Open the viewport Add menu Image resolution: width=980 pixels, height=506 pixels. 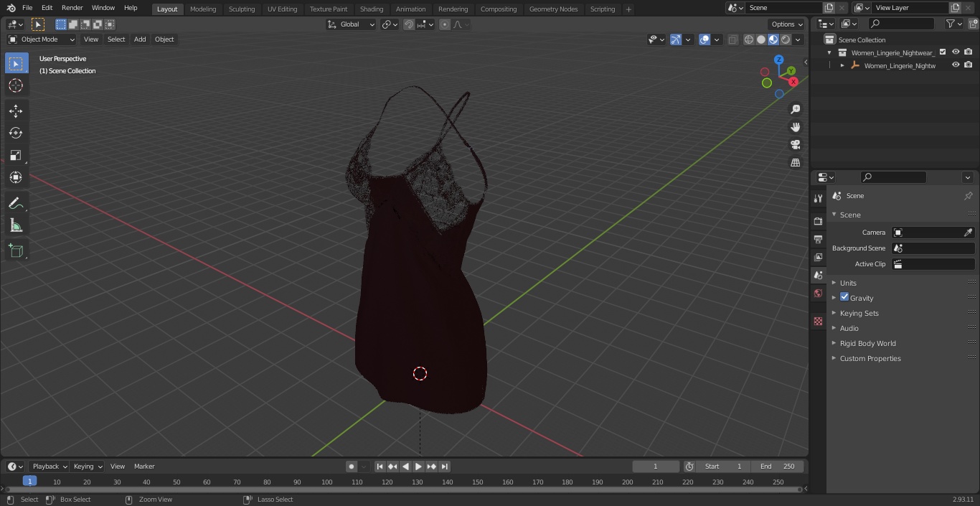(140, 39)
